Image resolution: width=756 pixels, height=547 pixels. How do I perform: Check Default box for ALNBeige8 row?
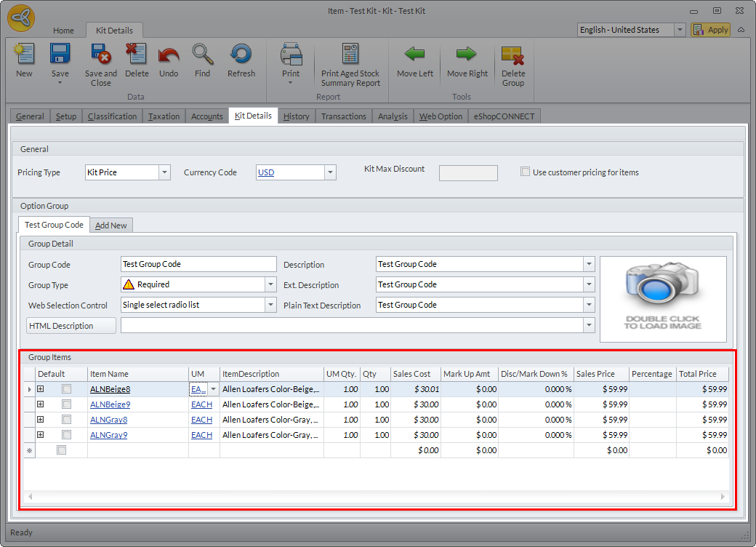[x=66, y=389]
